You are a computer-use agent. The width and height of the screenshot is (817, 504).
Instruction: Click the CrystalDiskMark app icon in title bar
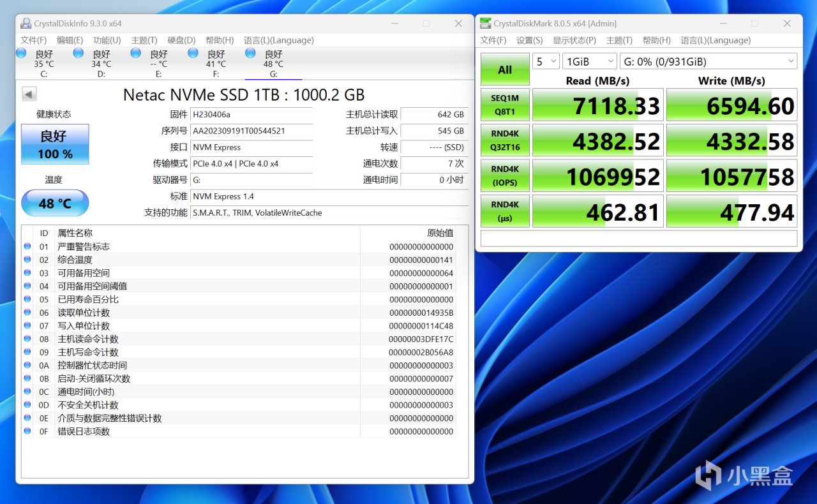coord(484,24)
